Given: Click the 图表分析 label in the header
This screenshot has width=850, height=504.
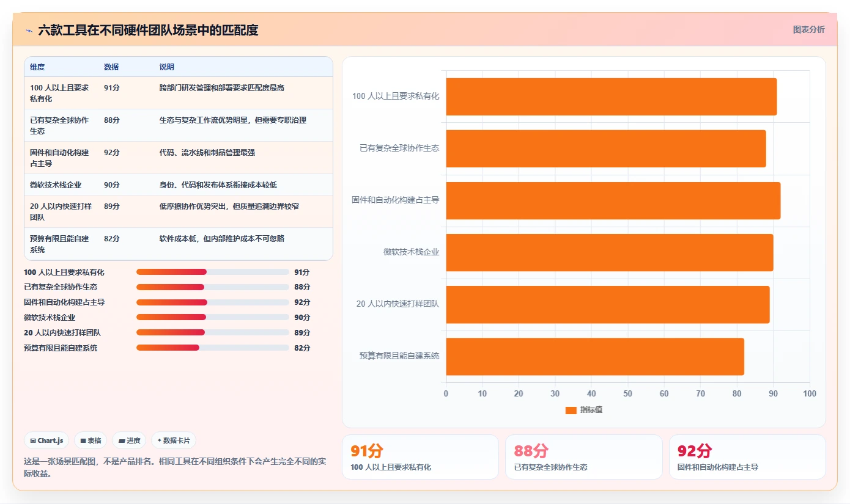Looking at the screenshot, I should [x=808, y=29].
